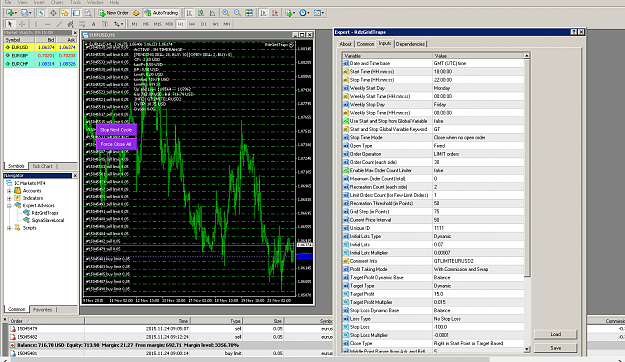
Task: Click the Load button in Expert dialog
Action: (x=556, y=334)
